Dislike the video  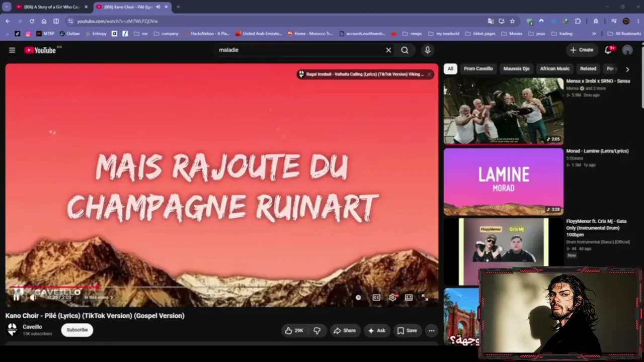click(x=317, y=330)
